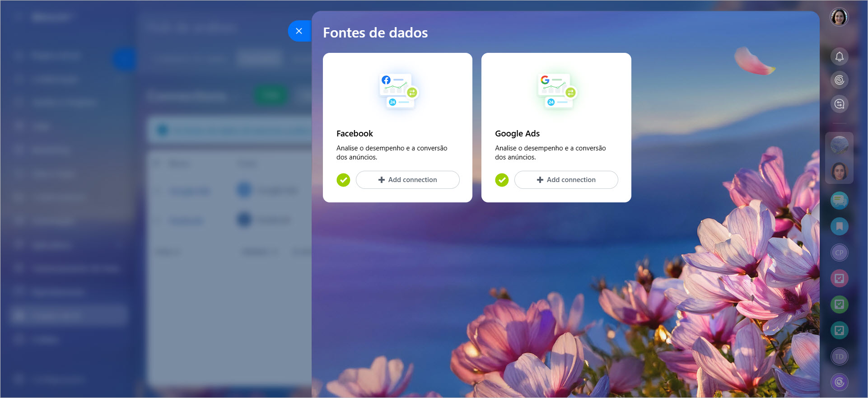The width and height of the screenshot is (868, 398).
Task: Click the Google Ads data source illustration
Action: [556, 92]
